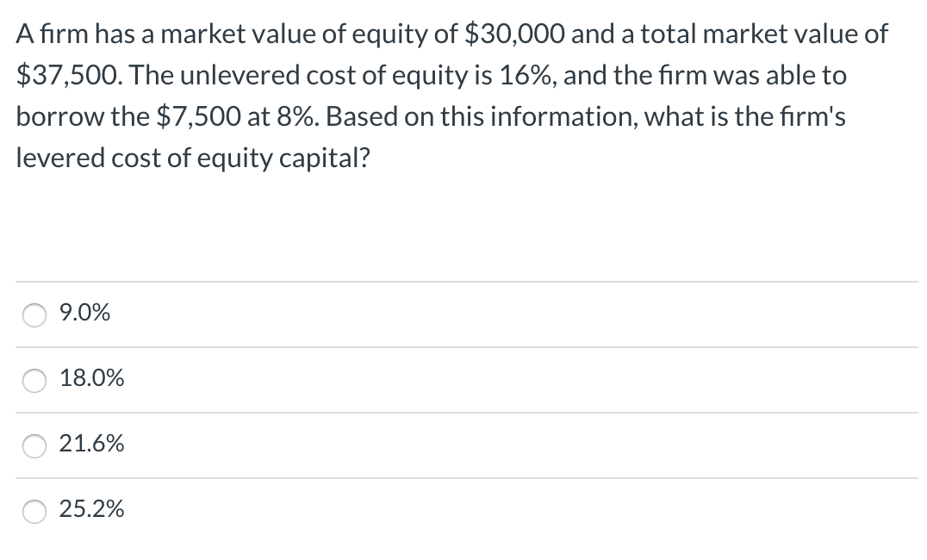
Task: Click the '18.0%' answer label text
Action: (x=92, y=380)
